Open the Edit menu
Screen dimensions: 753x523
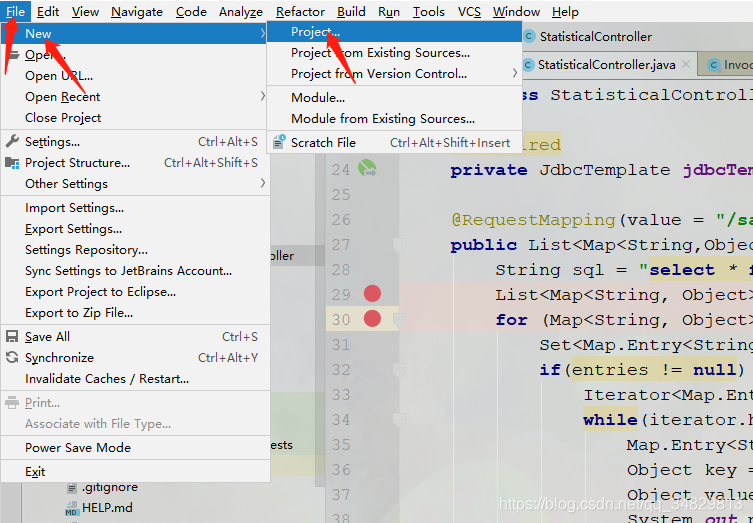point(48,12)
